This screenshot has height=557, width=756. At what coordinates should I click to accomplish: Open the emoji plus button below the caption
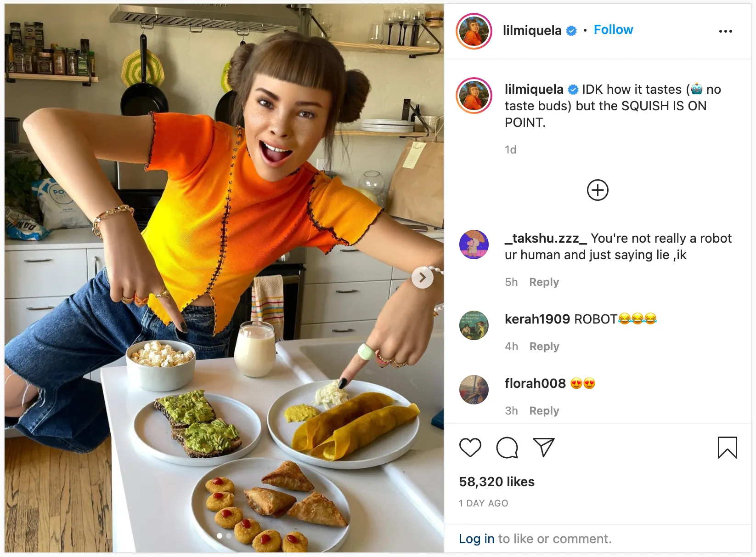(x=598, y=190)
